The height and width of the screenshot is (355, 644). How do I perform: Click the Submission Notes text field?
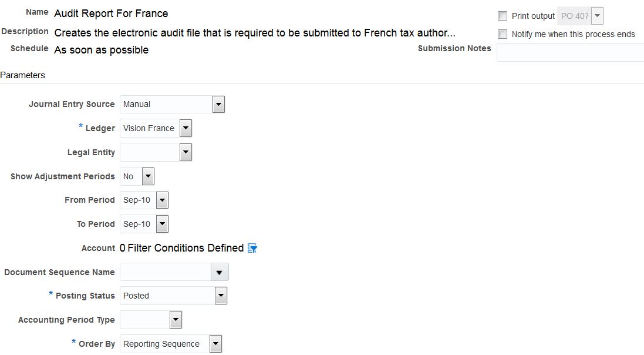point(569,52)
